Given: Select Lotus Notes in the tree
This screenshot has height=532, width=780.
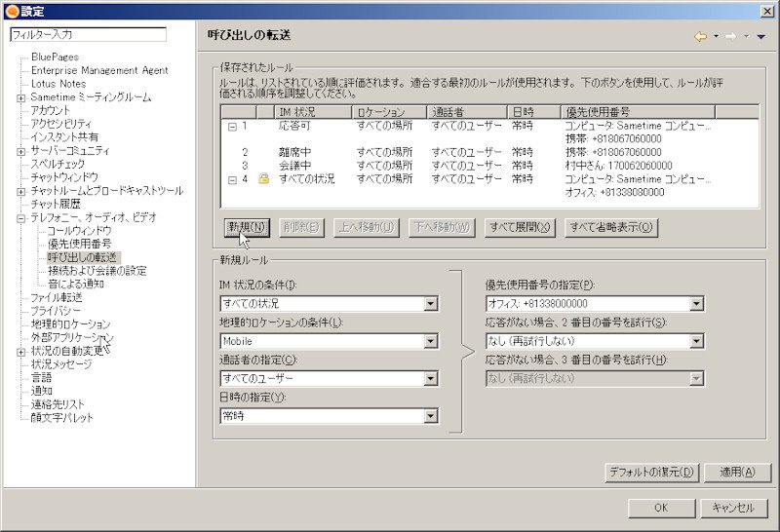Looking at the screenshot, I should [58, 84].
